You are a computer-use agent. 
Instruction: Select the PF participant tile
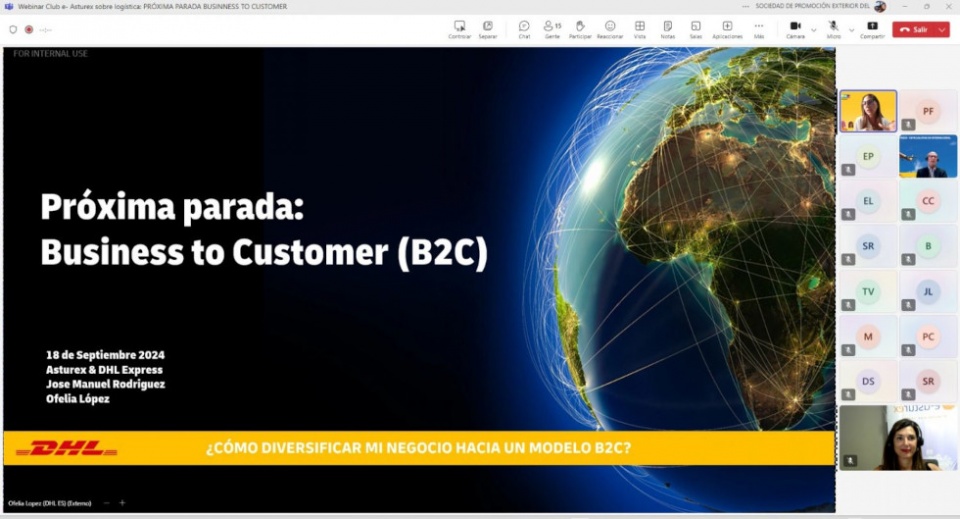928,111
